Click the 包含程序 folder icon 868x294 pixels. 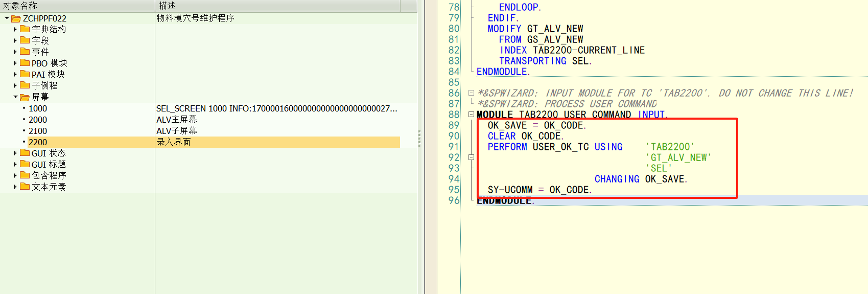click(x=25, y=175)
